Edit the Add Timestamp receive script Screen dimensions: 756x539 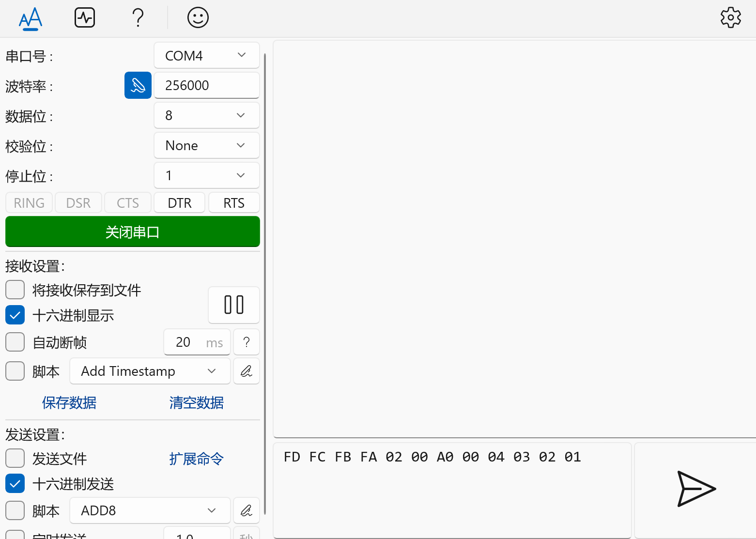(247, 371)
